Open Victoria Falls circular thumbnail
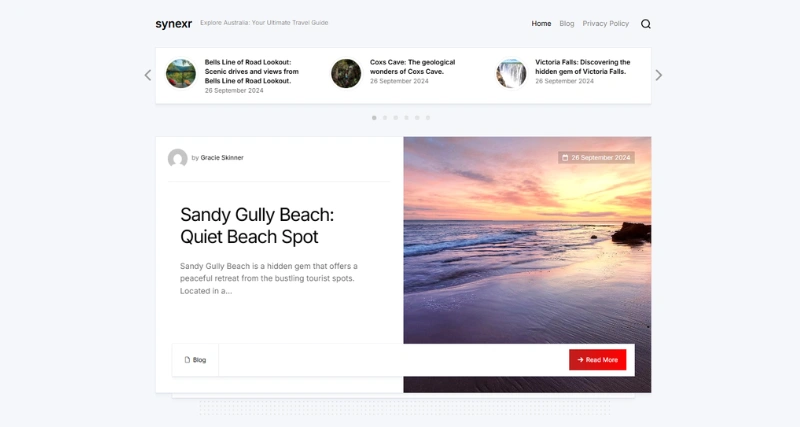 [x=511, y=73]
